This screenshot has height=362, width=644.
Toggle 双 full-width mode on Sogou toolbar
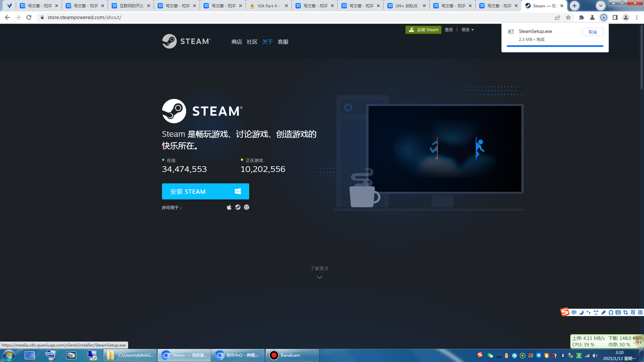632,312
